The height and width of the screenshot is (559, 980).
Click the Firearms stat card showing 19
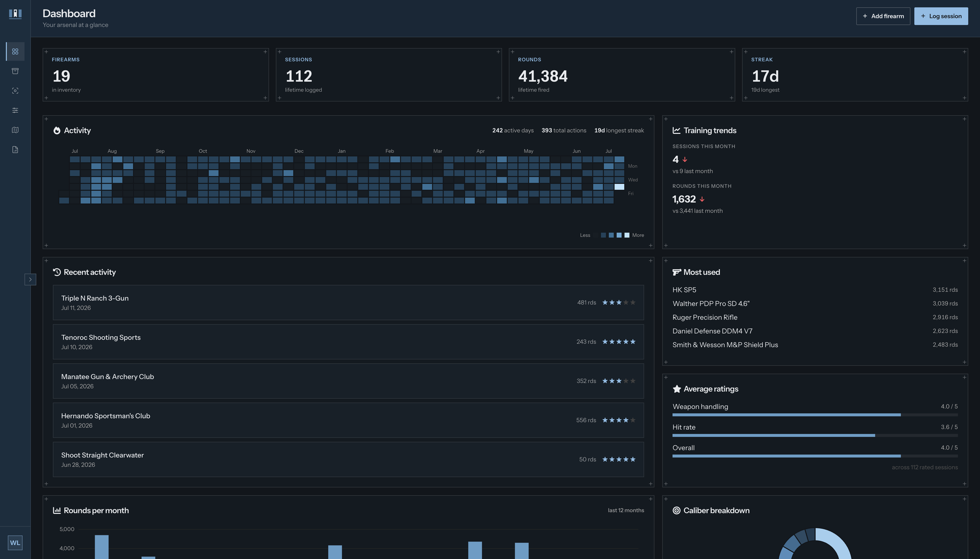point(156,75)
